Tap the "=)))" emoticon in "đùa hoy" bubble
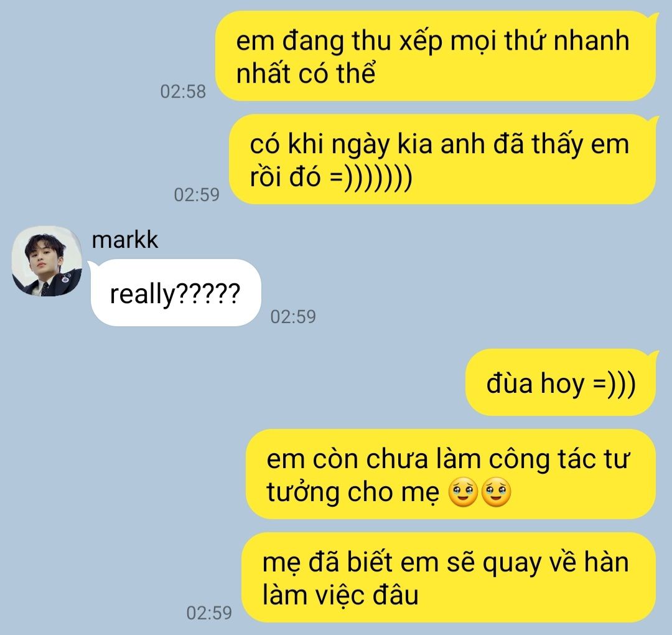The image size is (672, 635). tap(614, 383)
